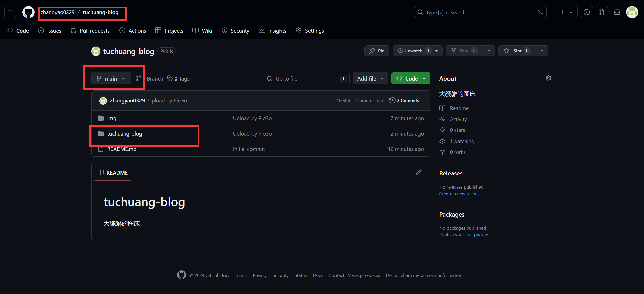This screenshot has width=644, height=294.
Task: Open the Branch list link
Action: 155,78
